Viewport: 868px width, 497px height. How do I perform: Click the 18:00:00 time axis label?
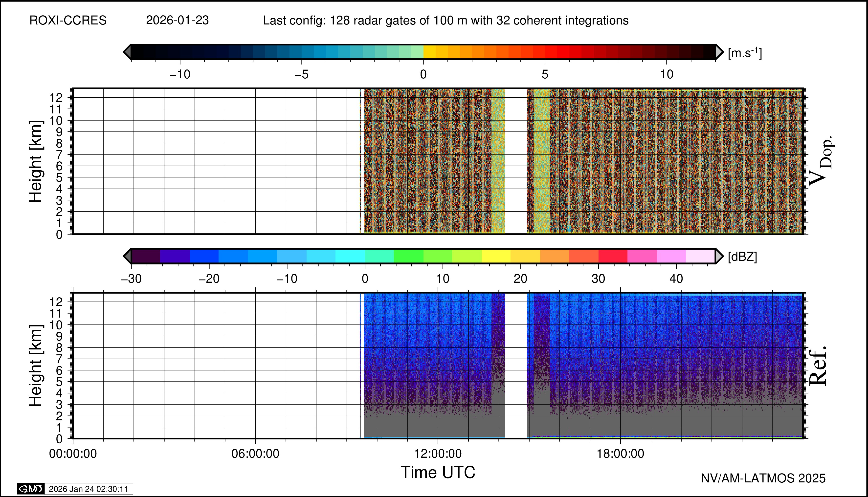point(621,454)
